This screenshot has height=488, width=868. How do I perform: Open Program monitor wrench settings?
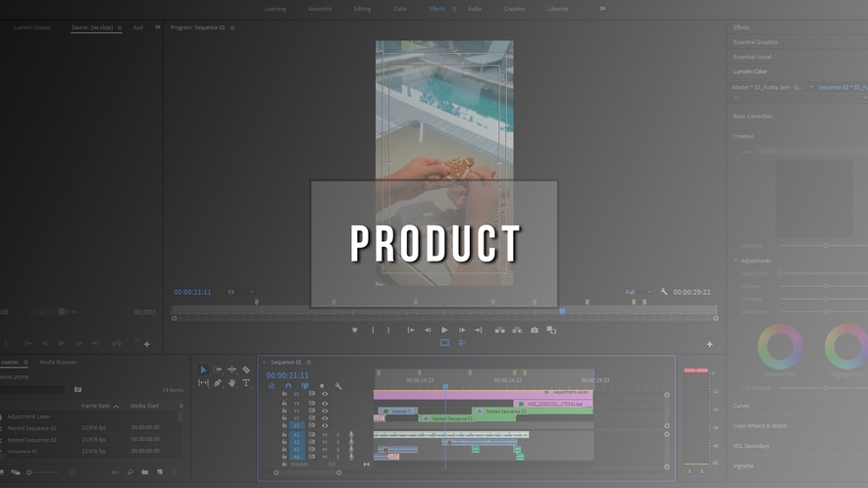click(x=664, y=292)
